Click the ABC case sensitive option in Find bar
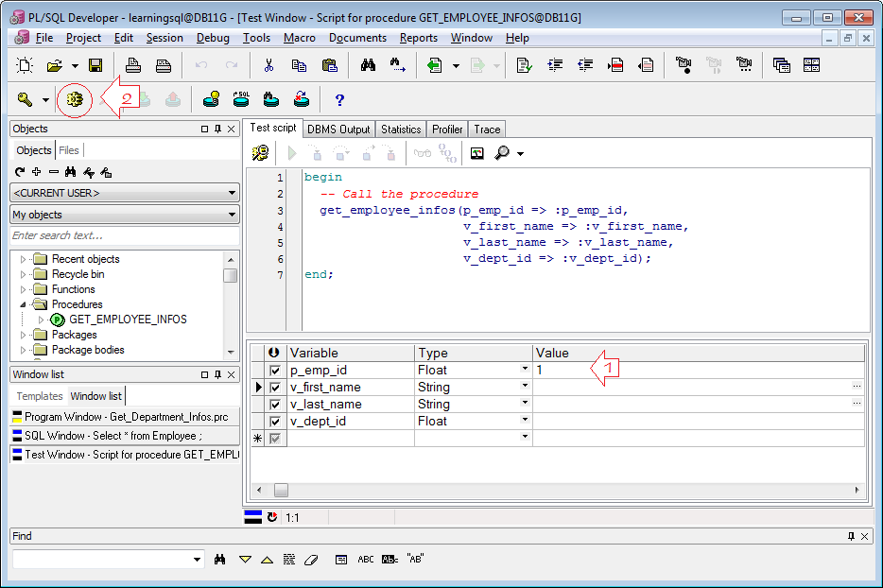Viewport: 883px width, 588px height. tap(366, 560)
